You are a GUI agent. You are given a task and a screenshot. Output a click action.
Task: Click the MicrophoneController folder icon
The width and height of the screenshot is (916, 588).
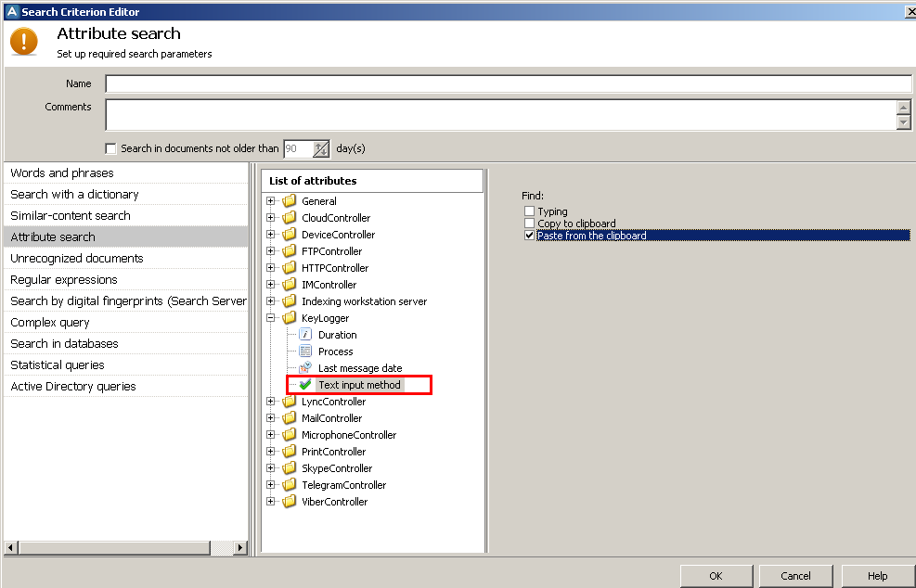tap(290, 435)
